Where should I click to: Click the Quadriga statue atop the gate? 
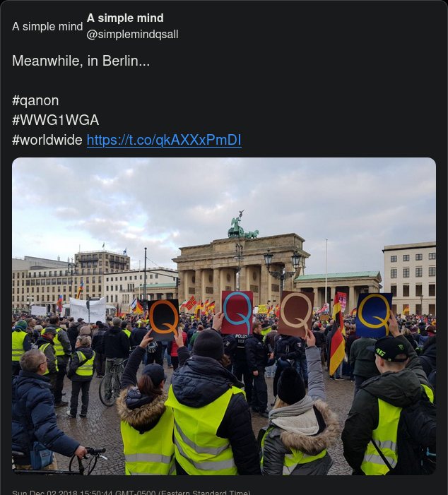[242, 227]
